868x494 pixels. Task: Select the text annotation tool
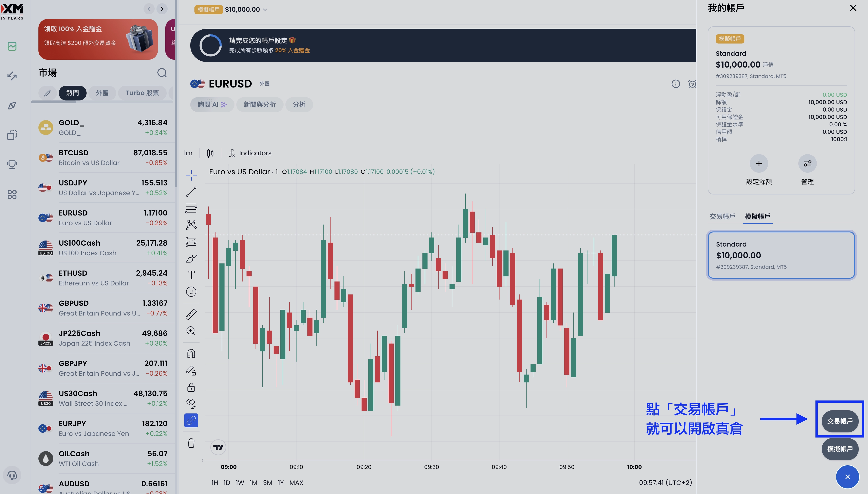(x=191, y=275)
